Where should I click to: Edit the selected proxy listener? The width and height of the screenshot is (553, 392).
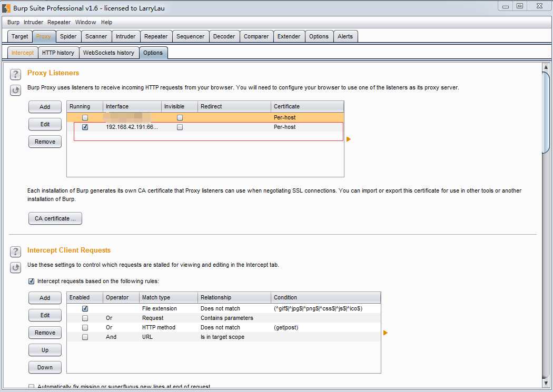[45, 124]
